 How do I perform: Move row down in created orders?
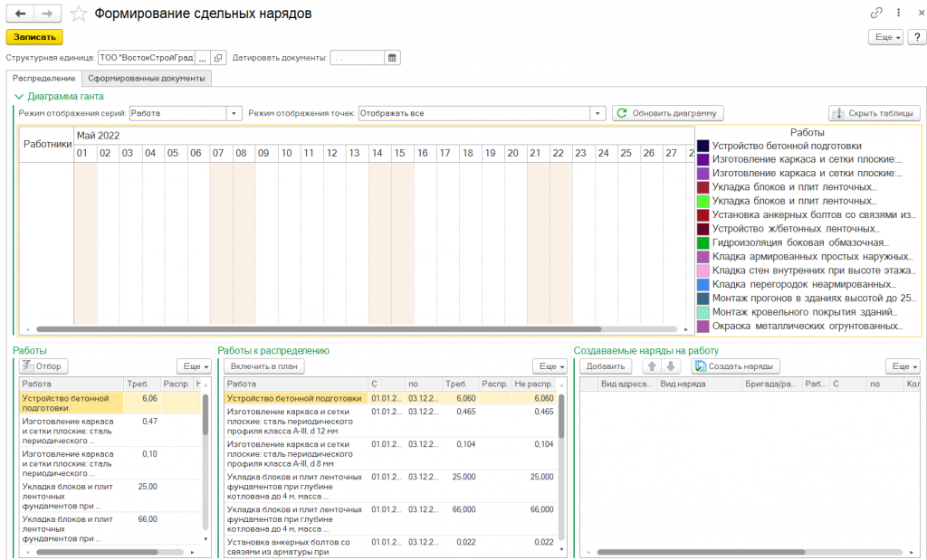[670, 366]
